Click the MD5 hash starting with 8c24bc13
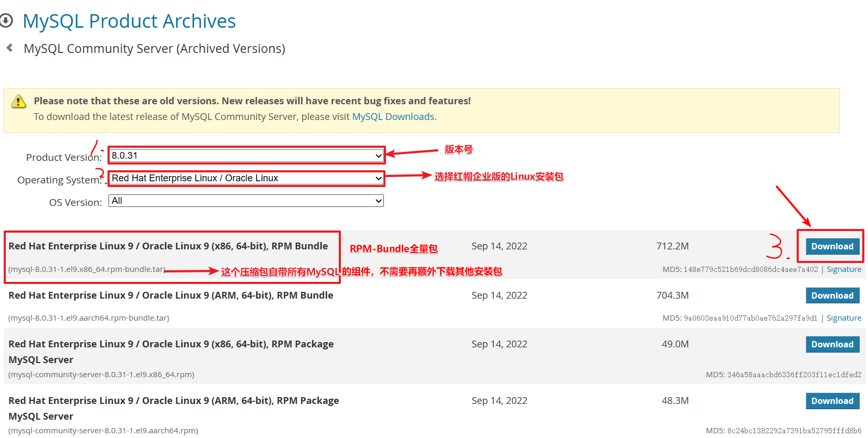Screen dimensions: 868x438 coord(794,431)
